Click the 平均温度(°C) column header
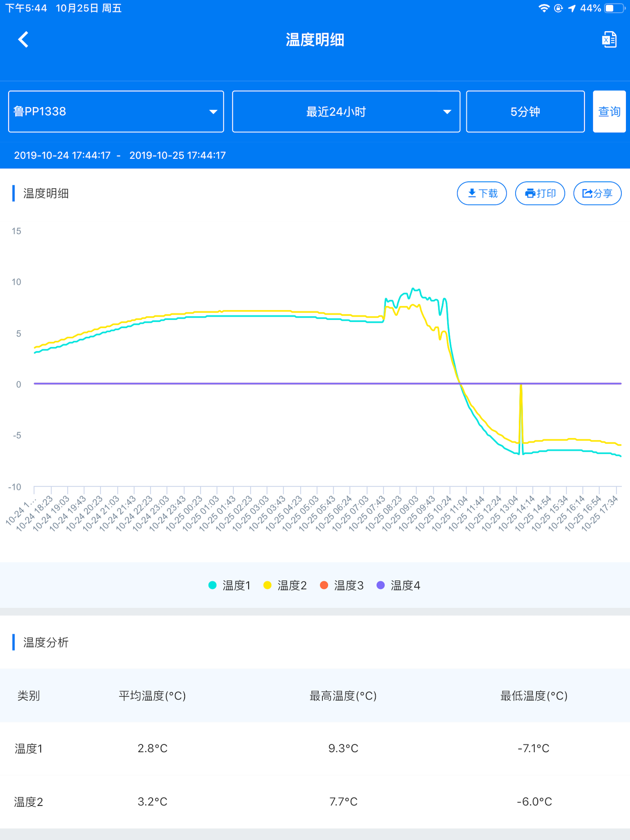 tap(152, 695)
